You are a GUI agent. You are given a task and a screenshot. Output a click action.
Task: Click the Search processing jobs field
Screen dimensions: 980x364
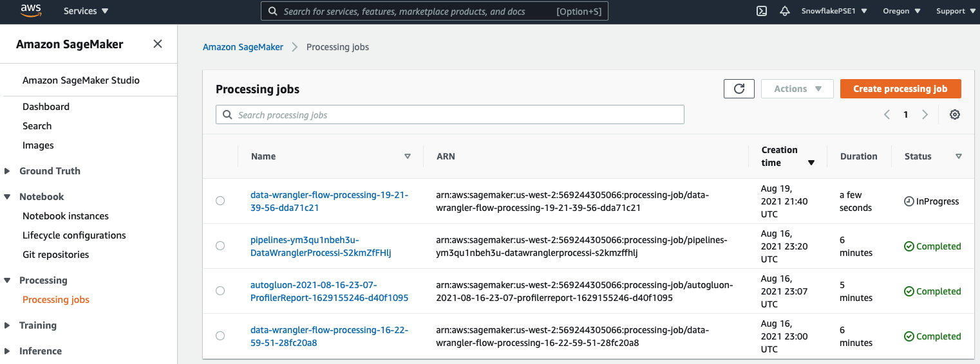click(451, 114)
